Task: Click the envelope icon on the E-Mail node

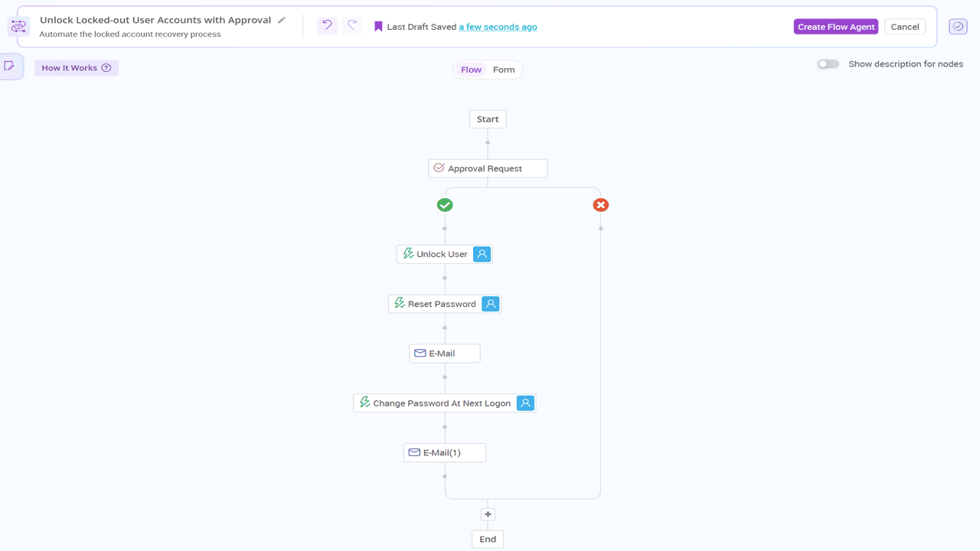Action: (x=420, y=353)
